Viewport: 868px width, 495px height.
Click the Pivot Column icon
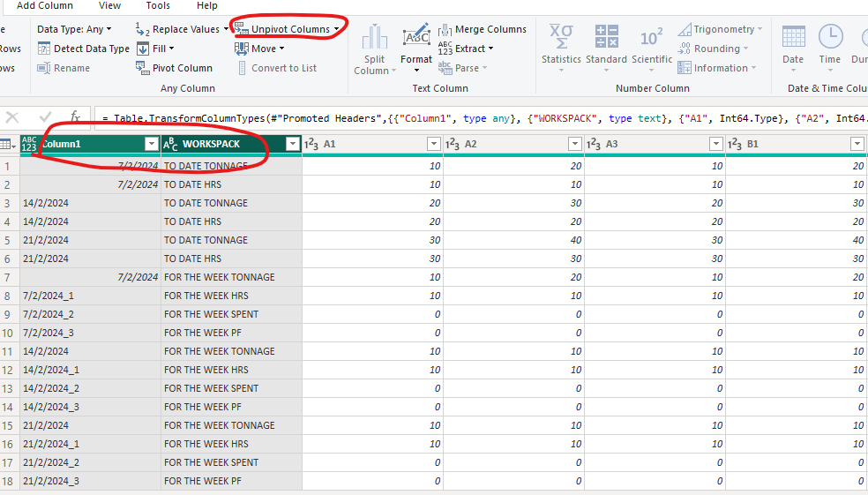click(x=142, y=68)
